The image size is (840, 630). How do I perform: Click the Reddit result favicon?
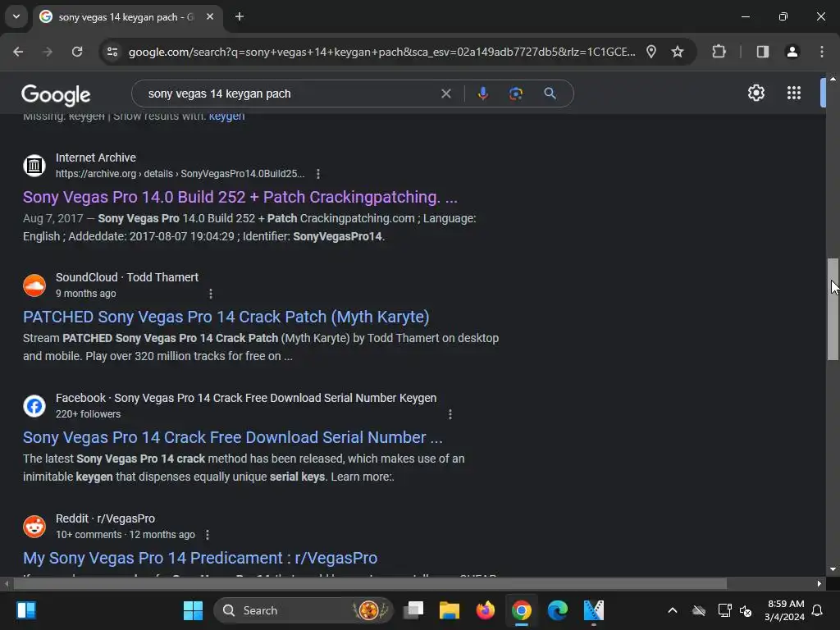pos(34,526)
